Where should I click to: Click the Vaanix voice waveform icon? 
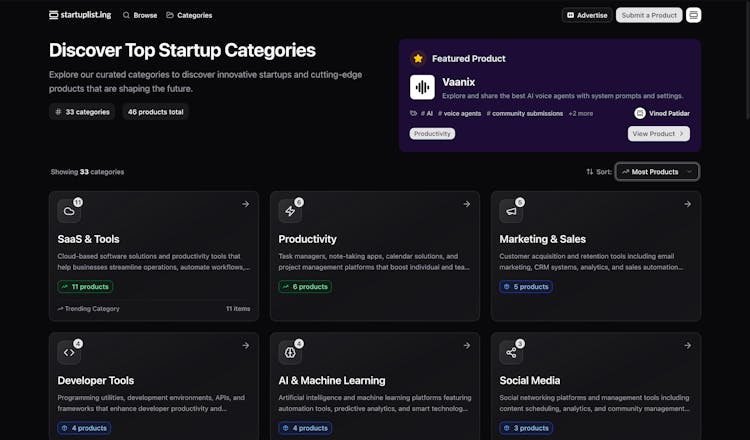422,88
